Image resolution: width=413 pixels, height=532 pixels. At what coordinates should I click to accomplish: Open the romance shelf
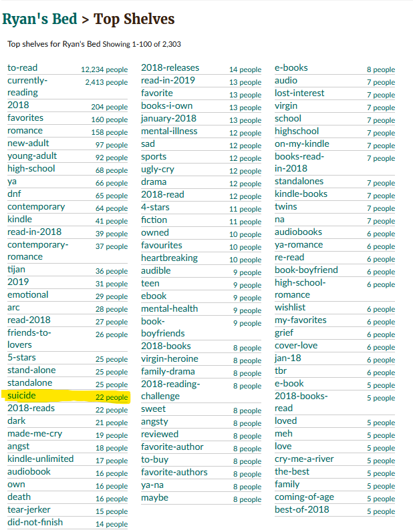[25, 131]
